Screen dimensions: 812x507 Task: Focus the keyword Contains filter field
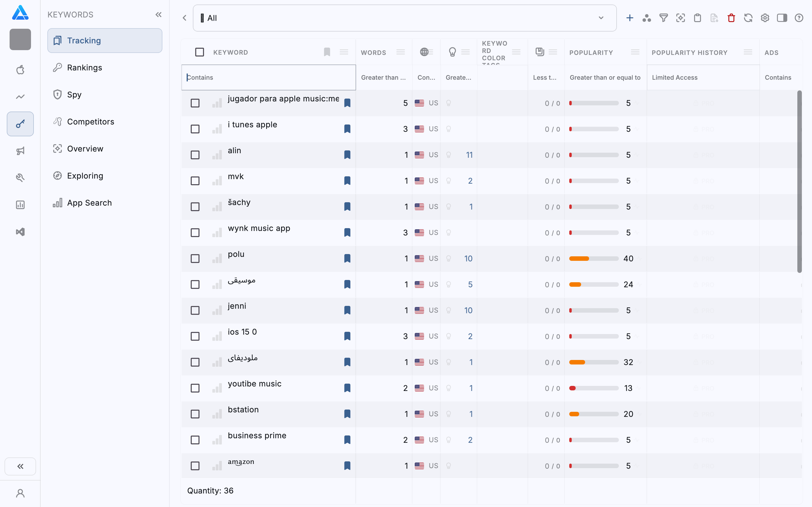(268, 77)
